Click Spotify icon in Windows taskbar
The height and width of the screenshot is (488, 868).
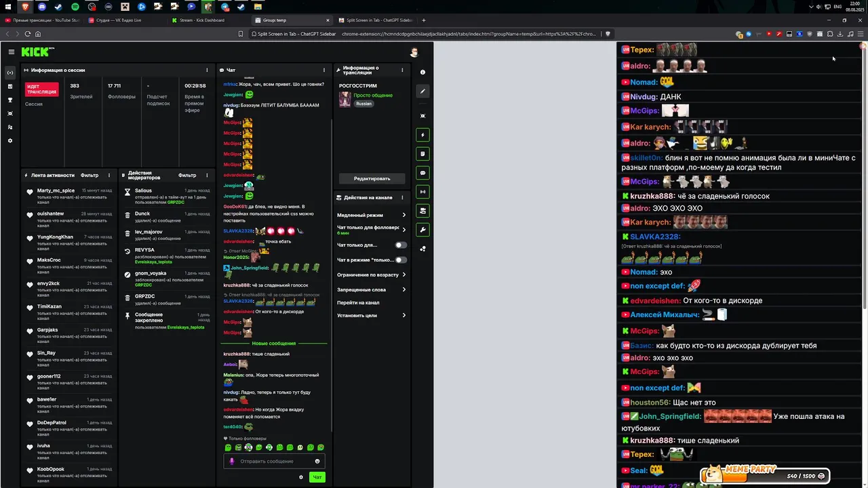pyautogui.click(x=75, y=7)
